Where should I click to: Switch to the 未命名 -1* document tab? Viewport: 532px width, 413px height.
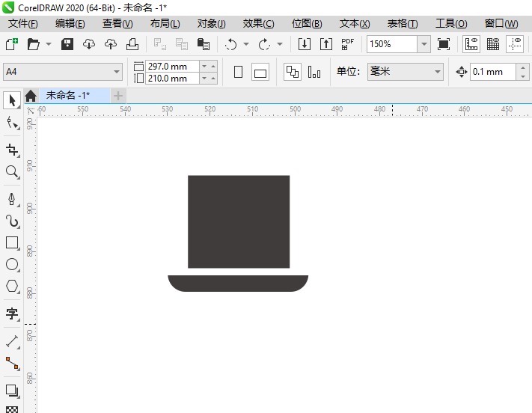point(75,96)
